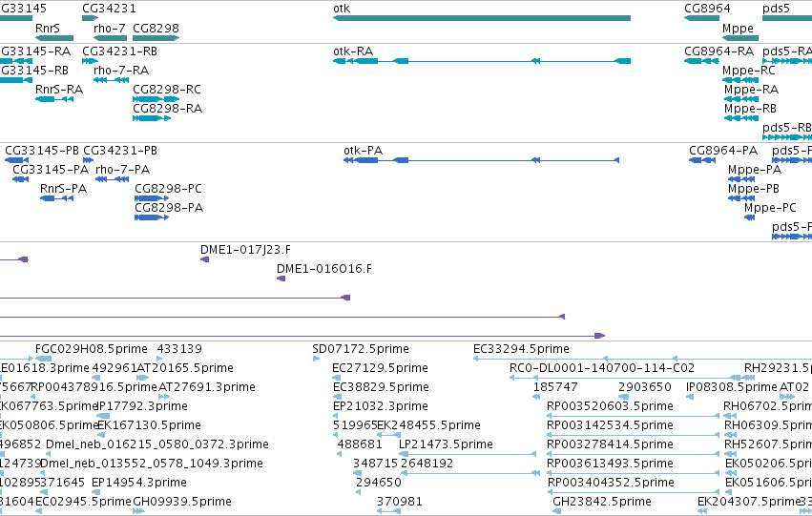
Task: Click the otk-PA protein label
Action: pyautogui.click(x=363, y=151)
